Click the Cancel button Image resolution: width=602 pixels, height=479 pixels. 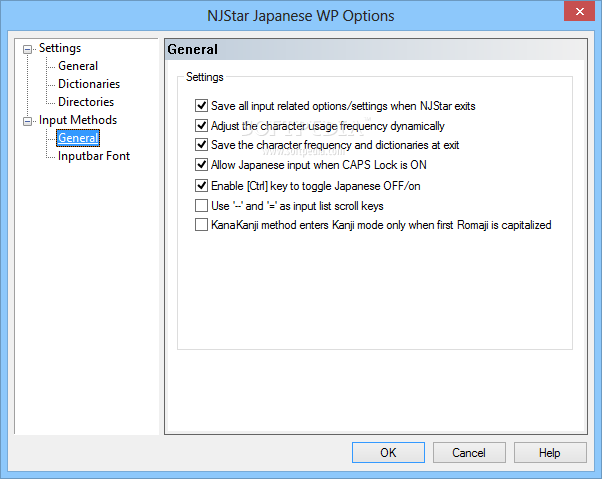tap(469, 453)
